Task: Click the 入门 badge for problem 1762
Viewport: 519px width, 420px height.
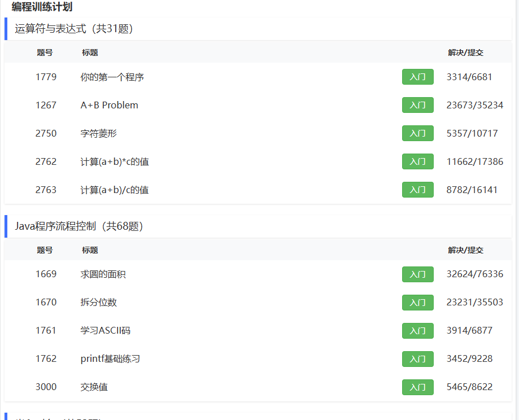Action: [418, 359]
